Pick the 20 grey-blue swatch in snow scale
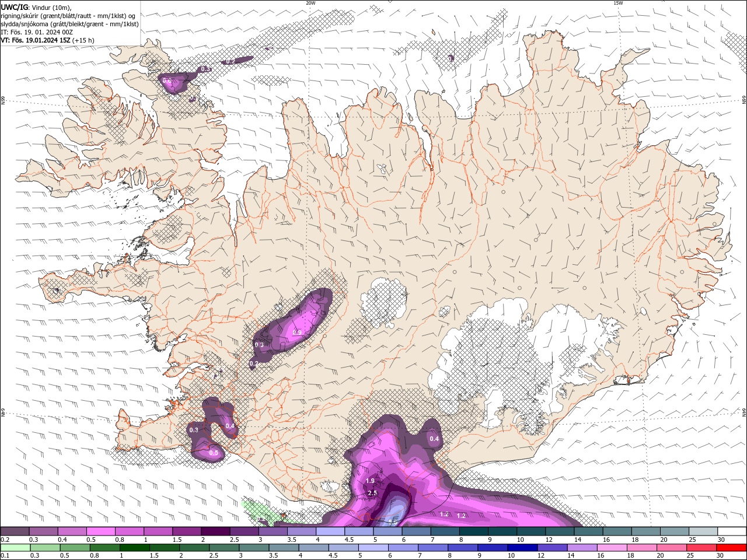Viewport: 747px width, 560px height. (675, 531)
